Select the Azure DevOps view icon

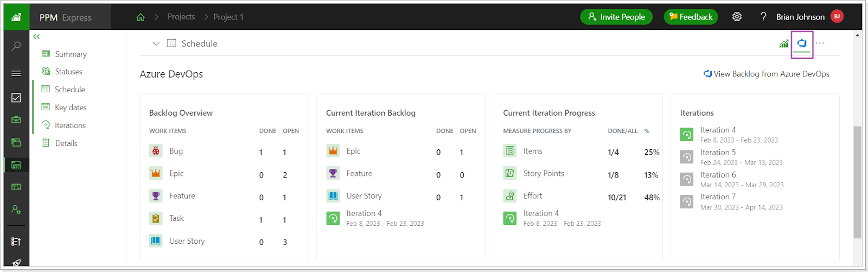(802, 43)
